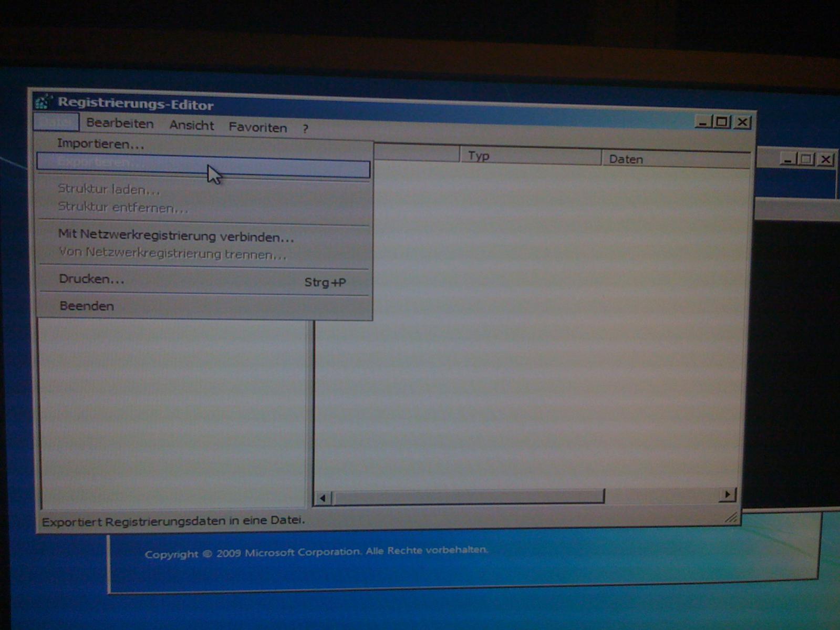Viewport: 840px width, 630px height.
Task: Open the Bearbeiten menu
Action: point(120,123)
